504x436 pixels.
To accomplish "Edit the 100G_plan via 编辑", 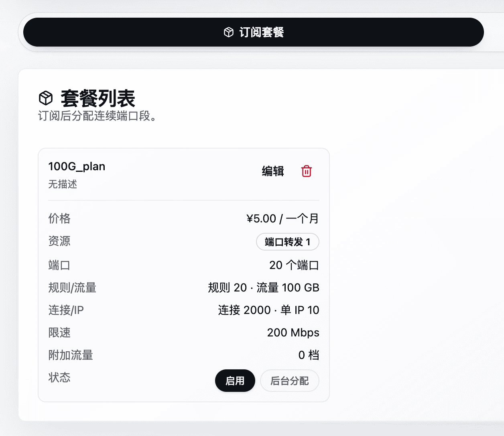I will click(273, 171).
